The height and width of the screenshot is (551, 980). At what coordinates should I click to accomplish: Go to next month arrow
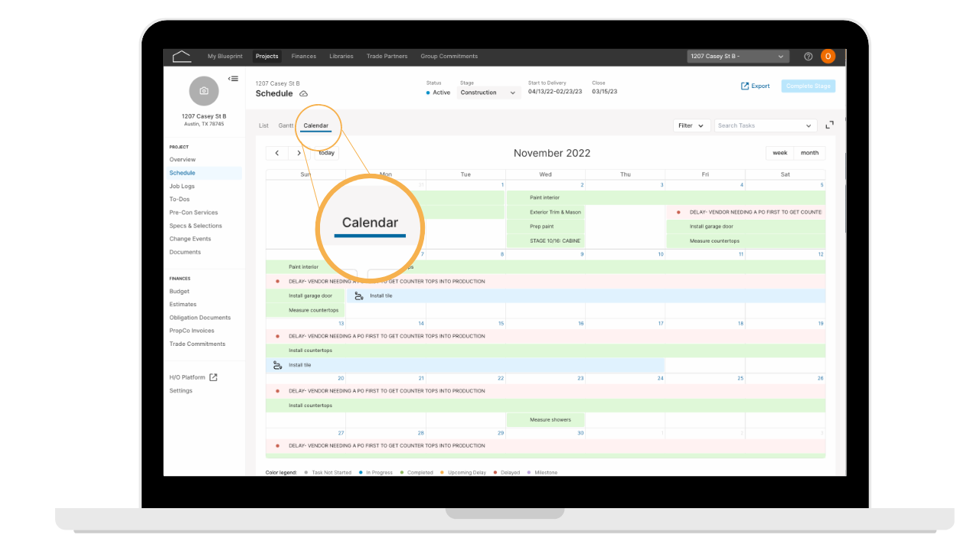(x=299, y=153)
